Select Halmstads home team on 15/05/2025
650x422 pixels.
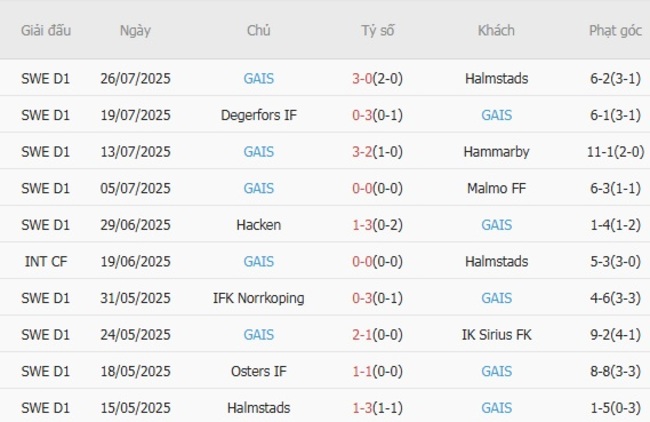[259, 408]
